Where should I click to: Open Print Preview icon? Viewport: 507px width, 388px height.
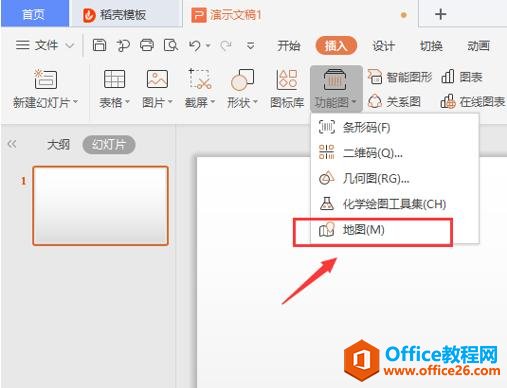point(171,45)
